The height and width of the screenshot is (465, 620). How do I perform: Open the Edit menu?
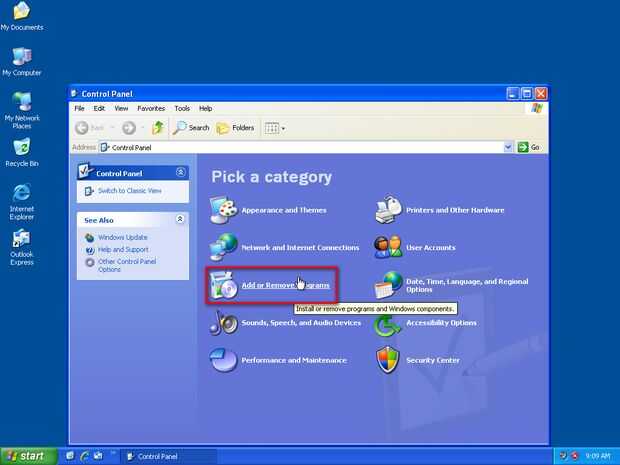click(x=99, y=108)
